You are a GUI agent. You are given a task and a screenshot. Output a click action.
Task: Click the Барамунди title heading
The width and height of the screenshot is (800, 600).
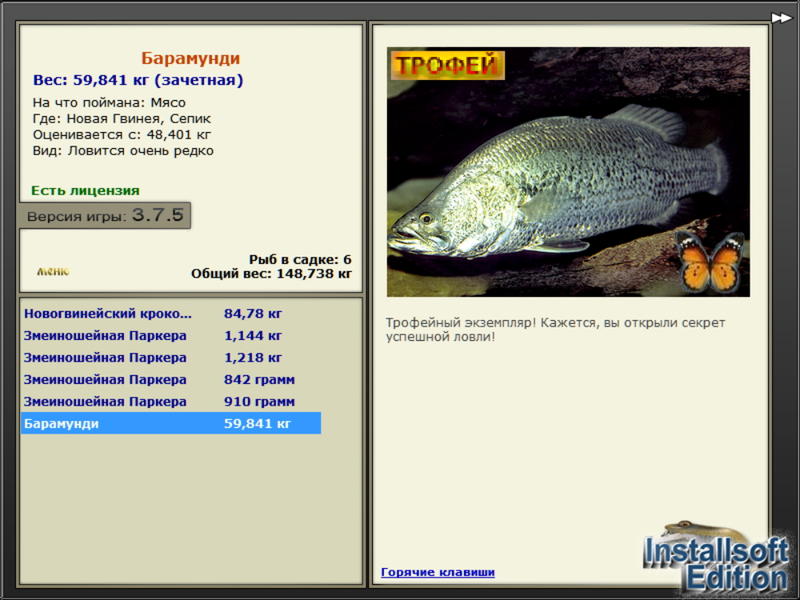point(190,58)
